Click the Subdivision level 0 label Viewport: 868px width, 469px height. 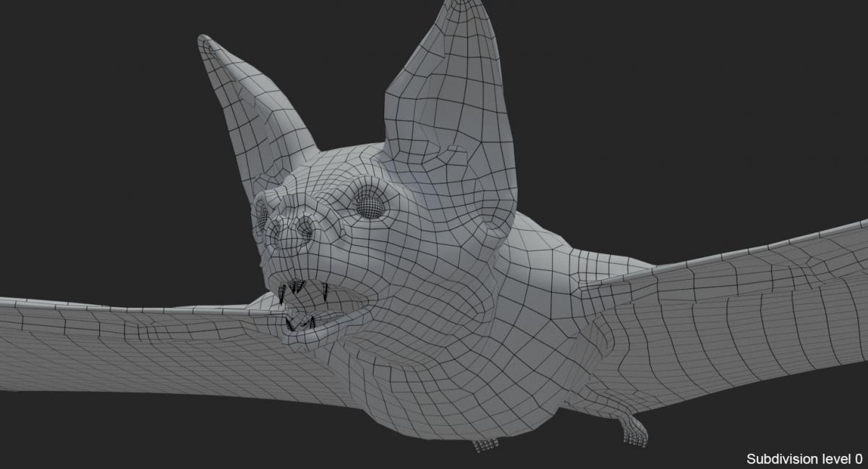[804, 458]
